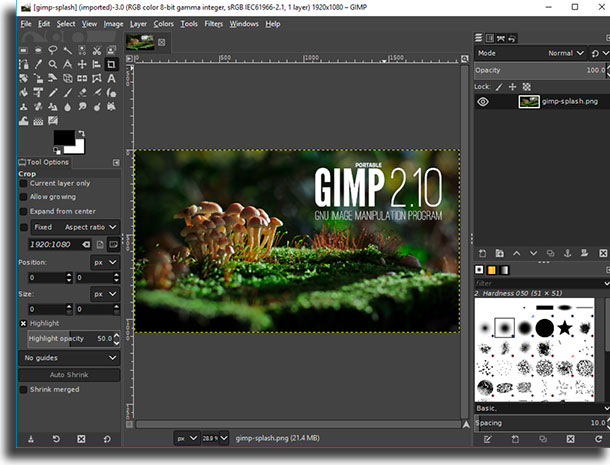
Task: Toggle Lock alpha channel checkerboard icon
Action: click(x=526, y=87)
